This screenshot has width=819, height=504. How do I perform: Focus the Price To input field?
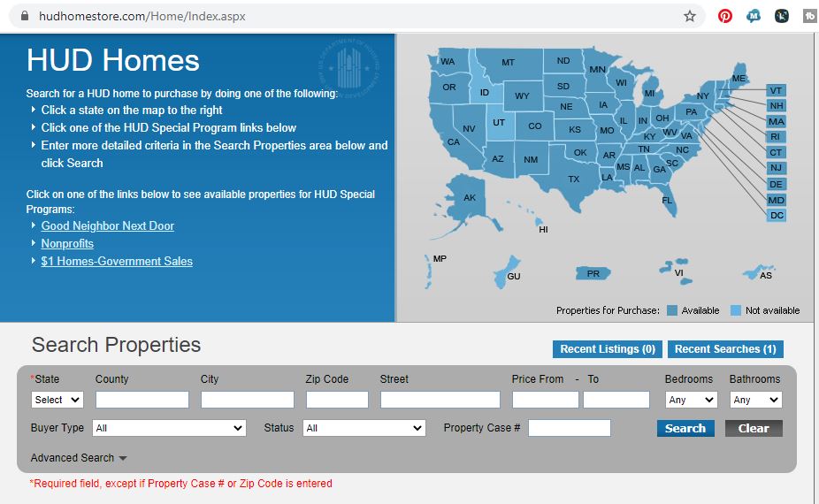616,400
